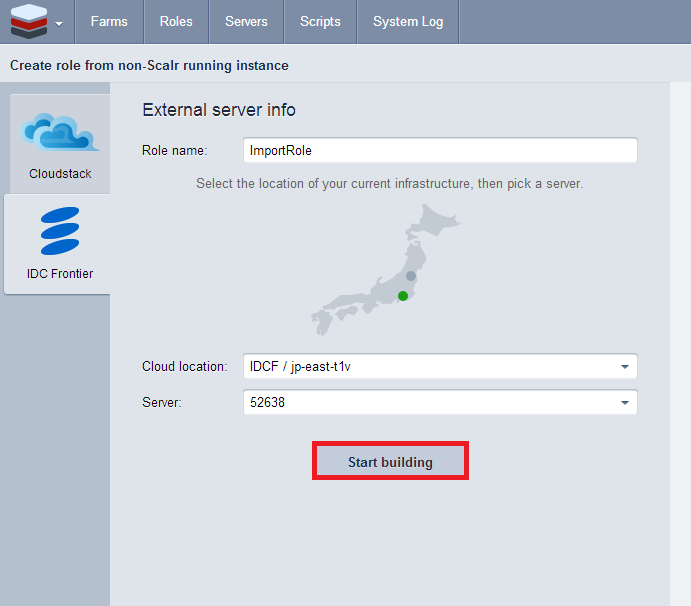
Task: Click the 'Select the location of your current infrastructure' hint
Action: coord(390,183)
